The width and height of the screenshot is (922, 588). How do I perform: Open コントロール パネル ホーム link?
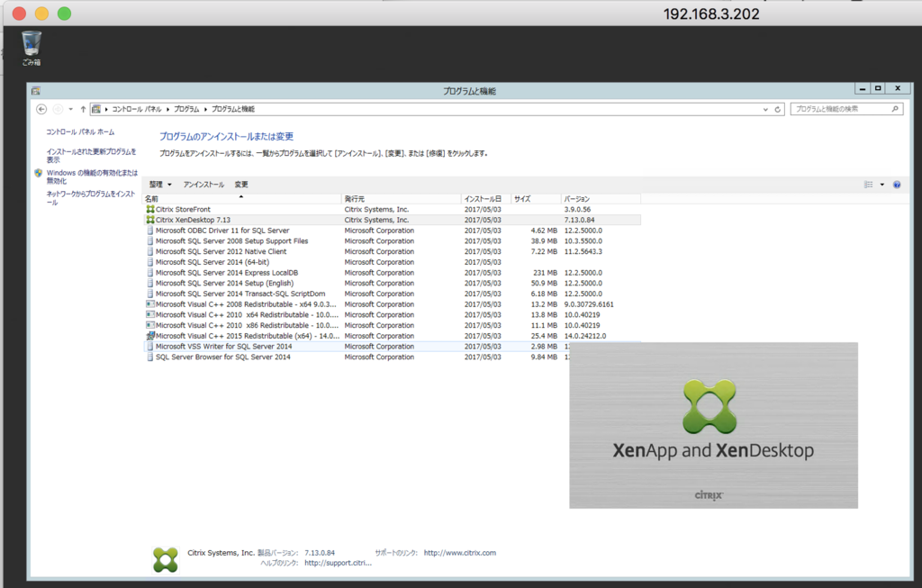80,131
